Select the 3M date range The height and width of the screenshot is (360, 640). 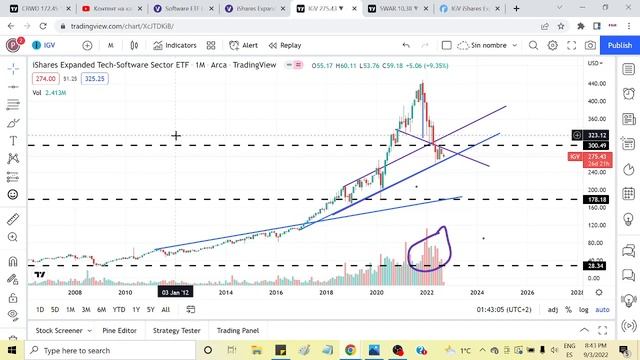click(86, 310)
